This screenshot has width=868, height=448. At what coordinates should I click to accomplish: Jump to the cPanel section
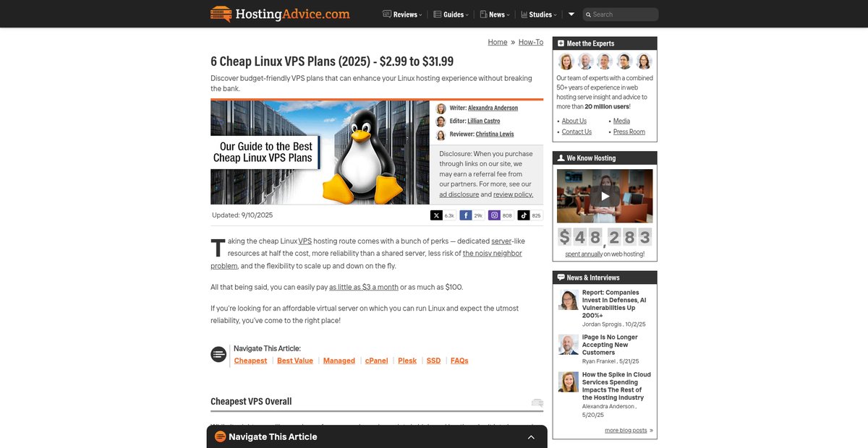(x=377, y=361)
